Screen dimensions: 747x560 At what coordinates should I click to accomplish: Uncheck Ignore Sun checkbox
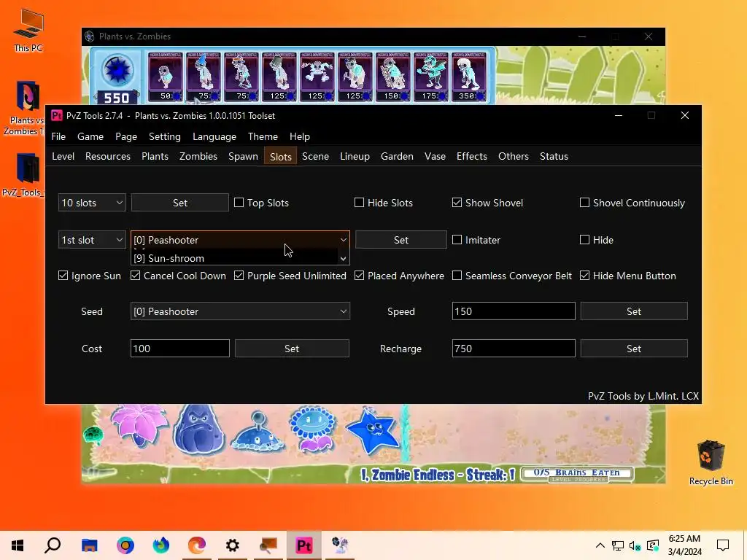pyautogui.click(x=90, y=276)
